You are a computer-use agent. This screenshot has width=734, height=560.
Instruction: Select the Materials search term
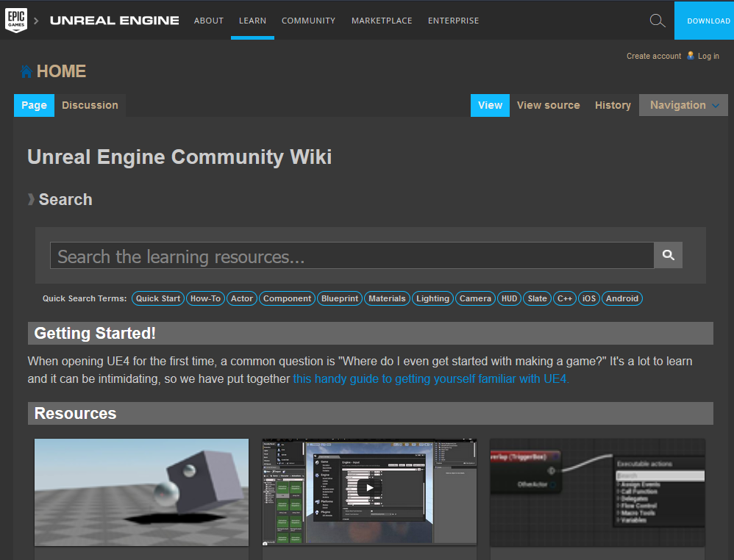387,298
